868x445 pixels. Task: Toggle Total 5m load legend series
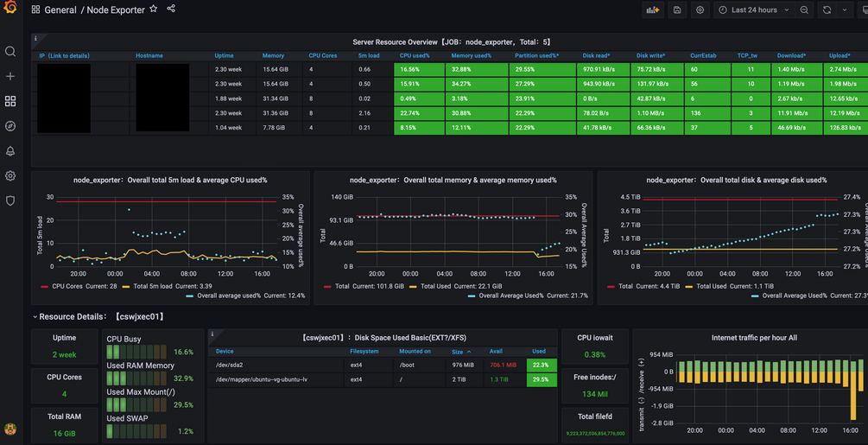coord(154,286)
